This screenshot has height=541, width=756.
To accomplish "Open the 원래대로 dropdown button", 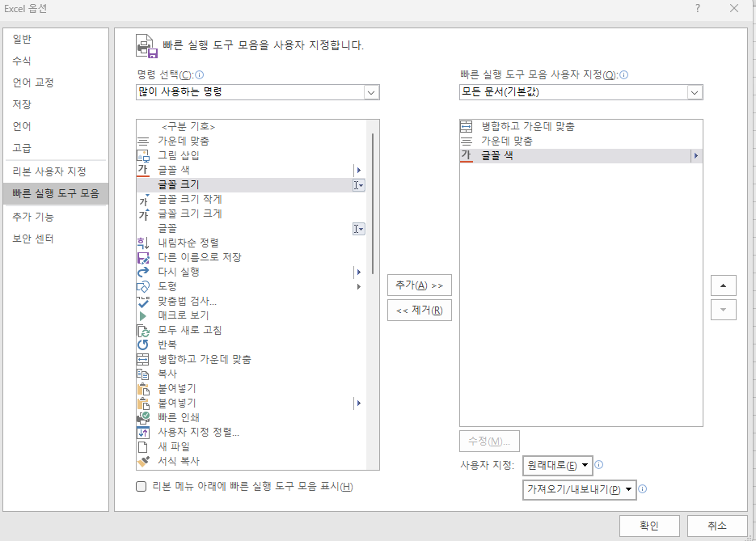I will 557,465.
